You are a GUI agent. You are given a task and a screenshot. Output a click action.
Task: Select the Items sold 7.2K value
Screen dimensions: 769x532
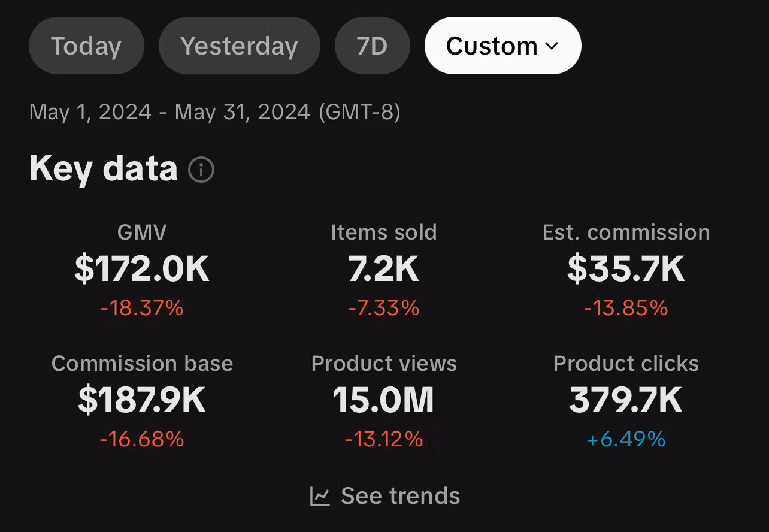[384, 269]
